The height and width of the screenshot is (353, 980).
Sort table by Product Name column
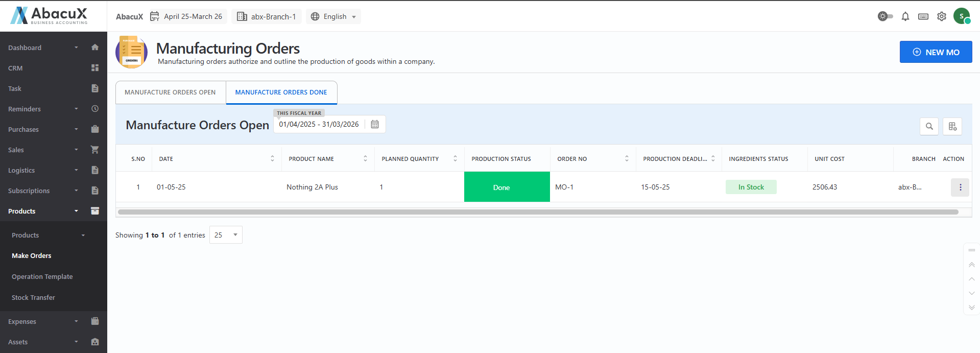point(365,159)
